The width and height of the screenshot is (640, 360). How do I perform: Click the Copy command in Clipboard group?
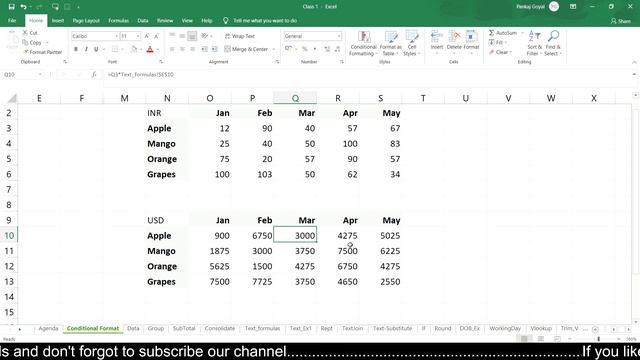[x=33, y=42]
